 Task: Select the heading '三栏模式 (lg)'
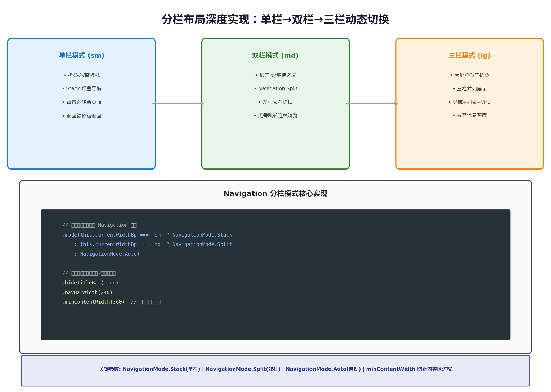pos(470,55)
